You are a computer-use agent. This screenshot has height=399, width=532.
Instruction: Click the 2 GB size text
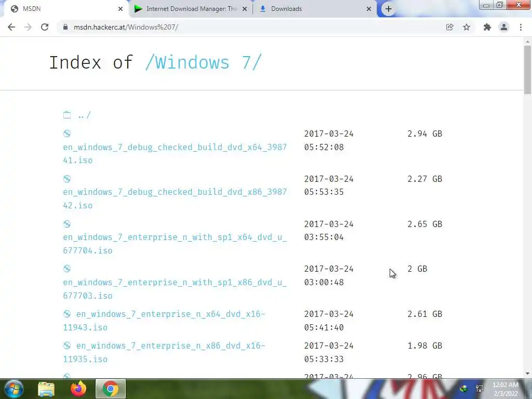coord(417,269)
